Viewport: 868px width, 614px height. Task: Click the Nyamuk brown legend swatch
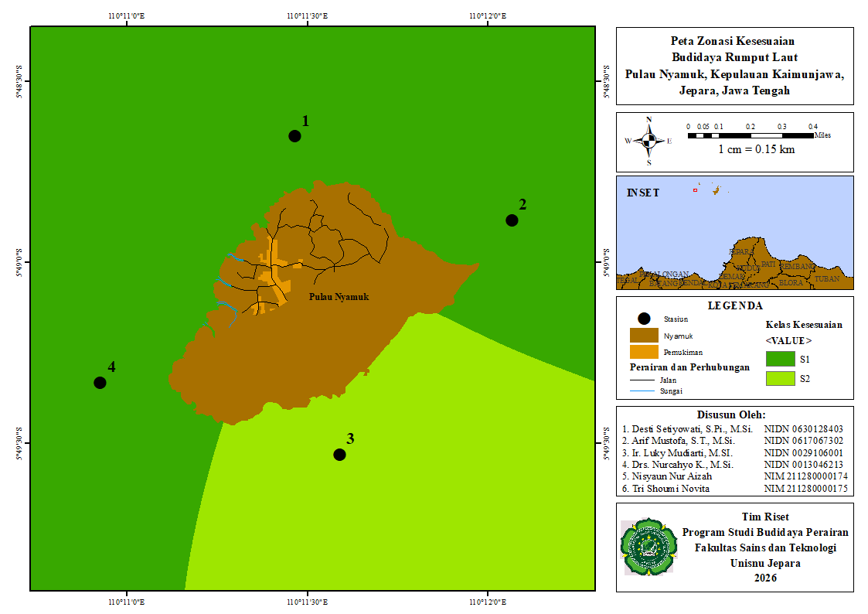tap(644, 336)
